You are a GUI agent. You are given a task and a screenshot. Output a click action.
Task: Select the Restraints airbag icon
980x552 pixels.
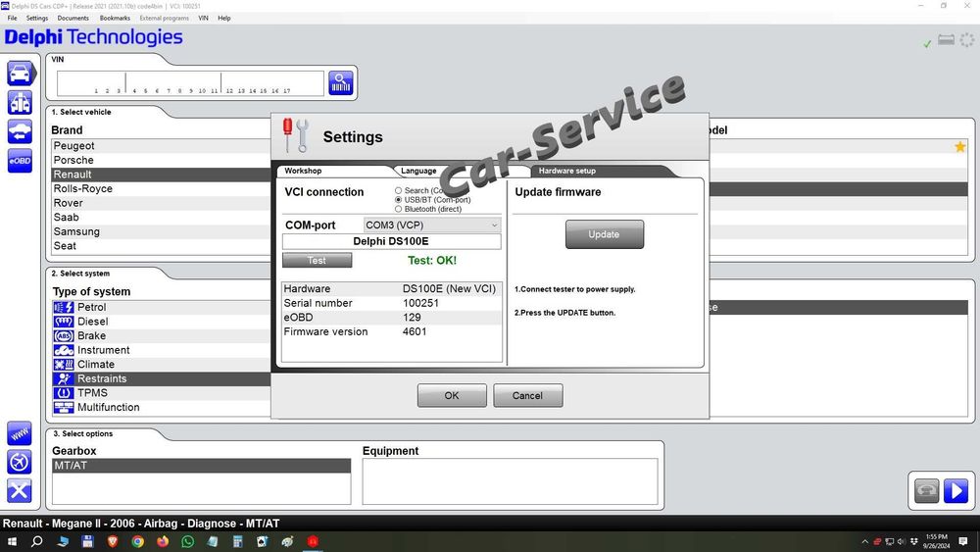pos(64,378)
